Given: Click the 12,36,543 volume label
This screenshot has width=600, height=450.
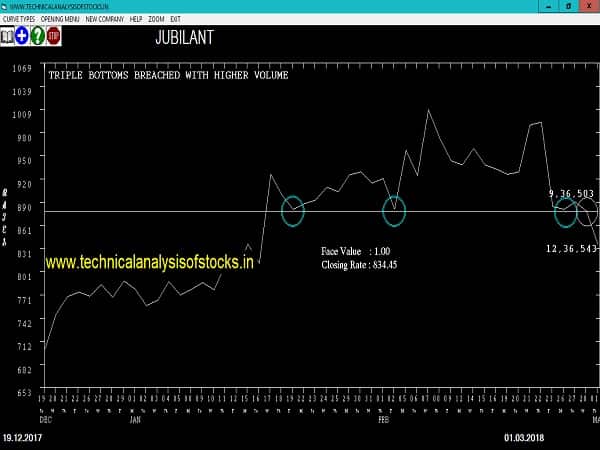Looking at the screenshot, I should click(571, 247).
